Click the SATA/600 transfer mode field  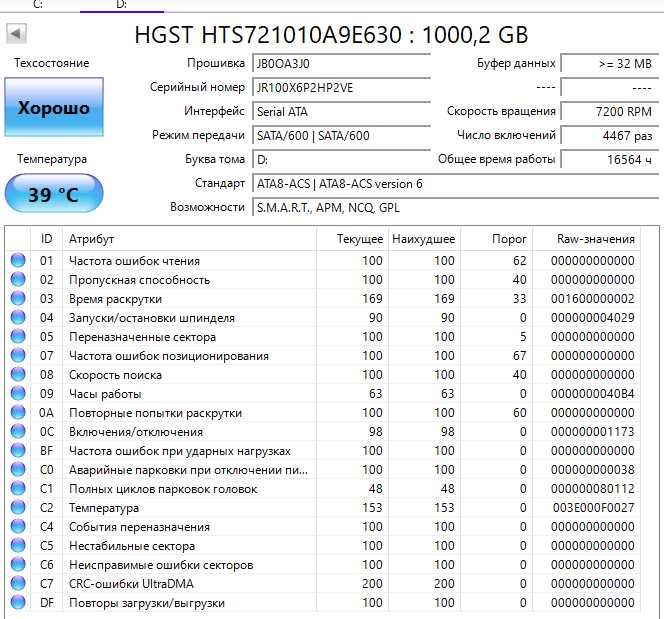click(341, 135)
